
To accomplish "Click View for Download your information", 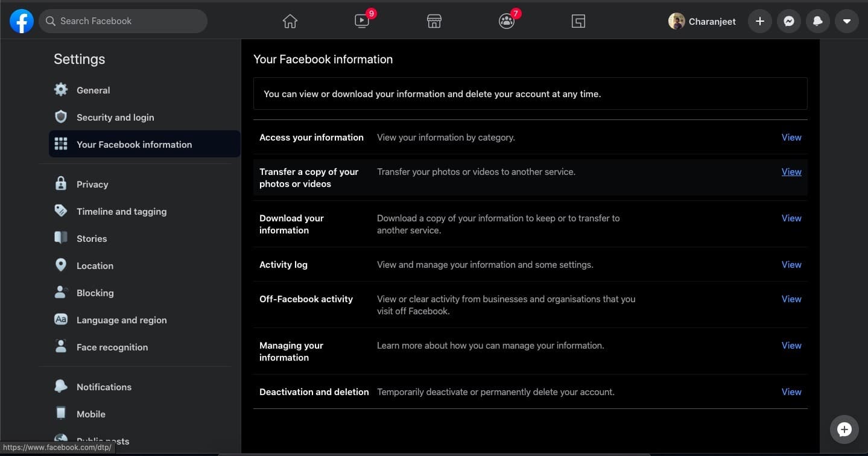I will (791, 218).
